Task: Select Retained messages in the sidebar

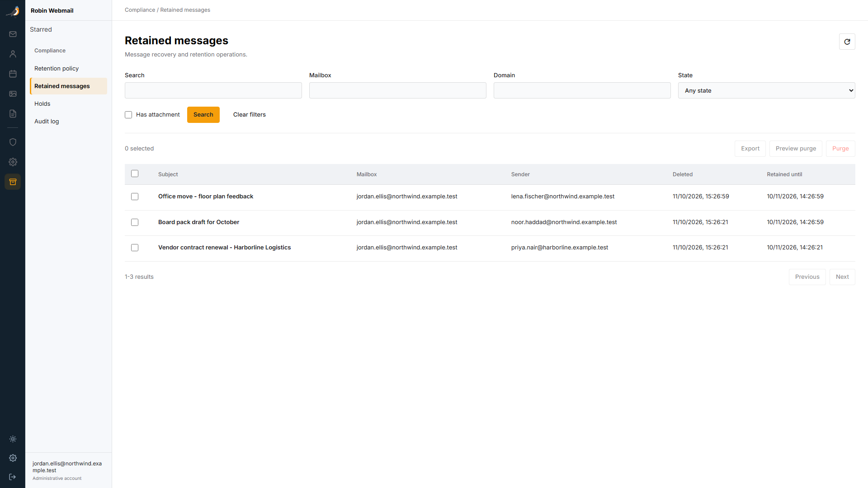Action: (x=68, y=86)
